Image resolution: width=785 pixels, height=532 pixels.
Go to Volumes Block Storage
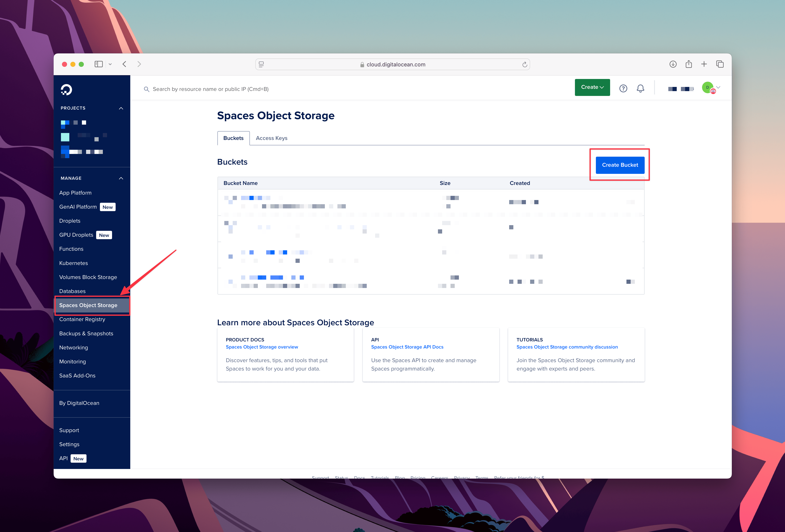(88, 277)
